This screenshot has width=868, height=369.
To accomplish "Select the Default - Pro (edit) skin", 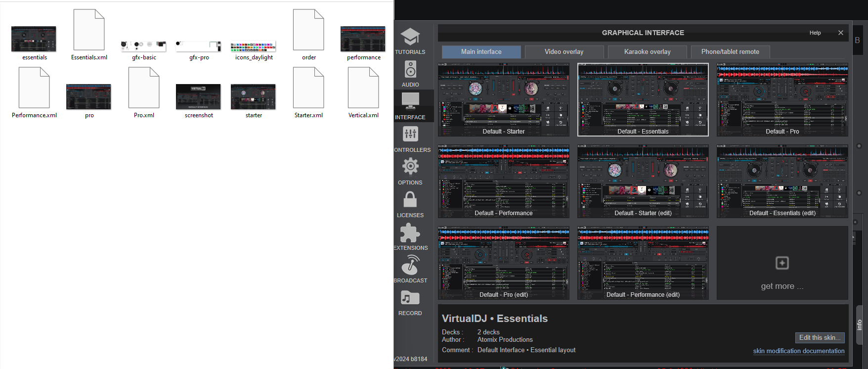I will pos(504,263).
